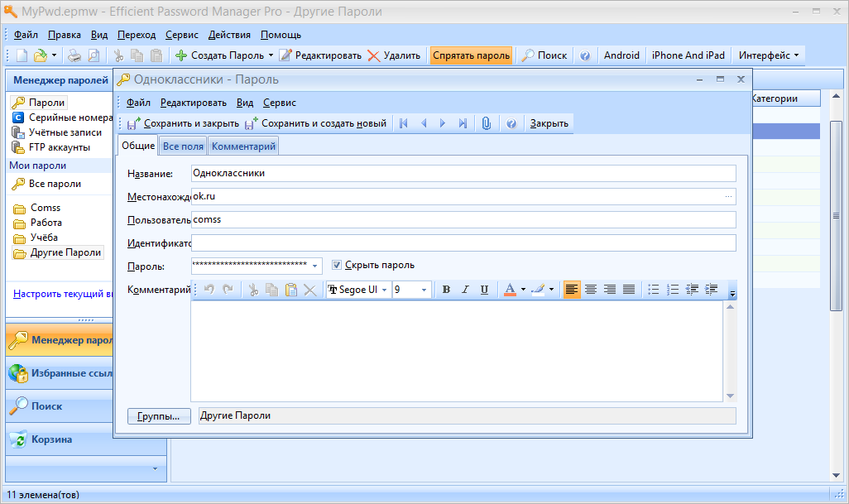The width and height of the screenshot is (849, 504).
Task: Open the Файл menu in the main window
Action: pos(26,35)
